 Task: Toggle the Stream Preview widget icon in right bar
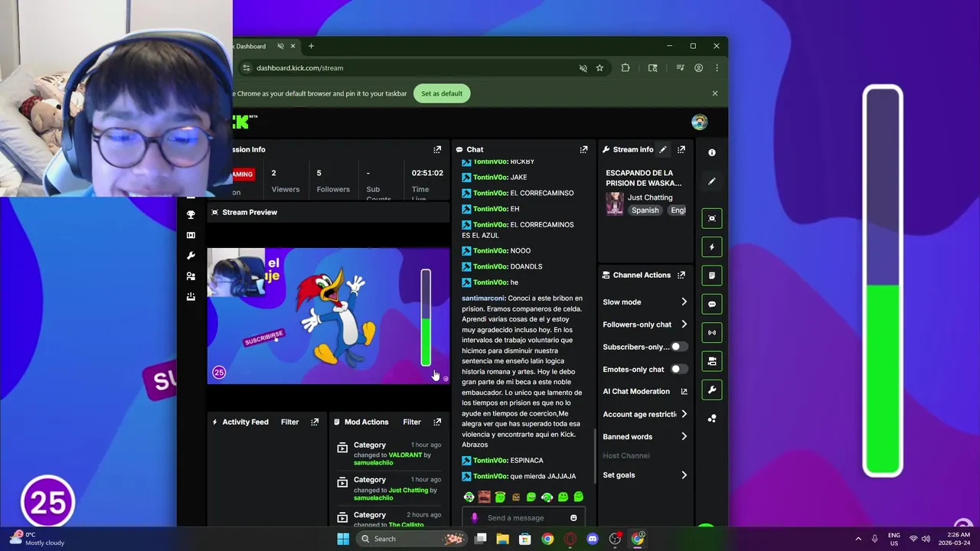click(x=712, y=218)
